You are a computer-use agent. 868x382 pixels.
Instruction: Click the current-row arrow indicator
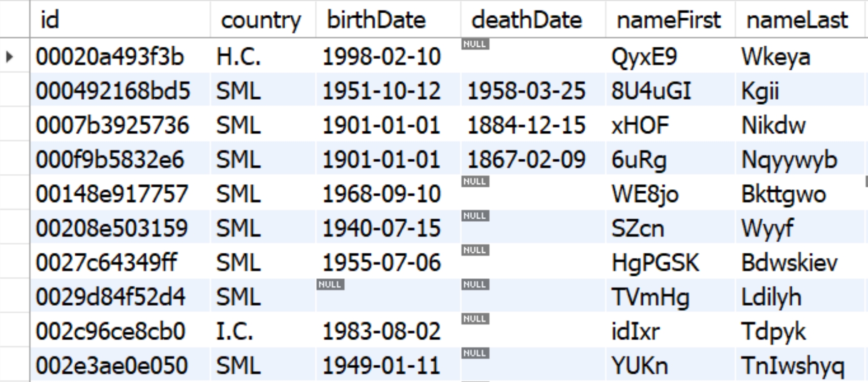click(x=10, y=56)
